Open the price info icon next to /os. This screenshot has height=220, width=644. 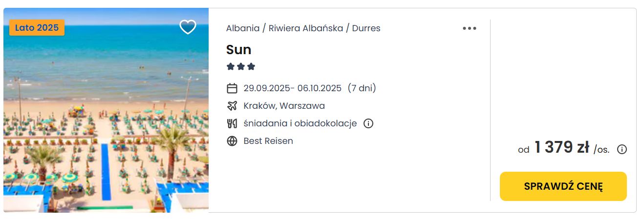pos(622,149)
